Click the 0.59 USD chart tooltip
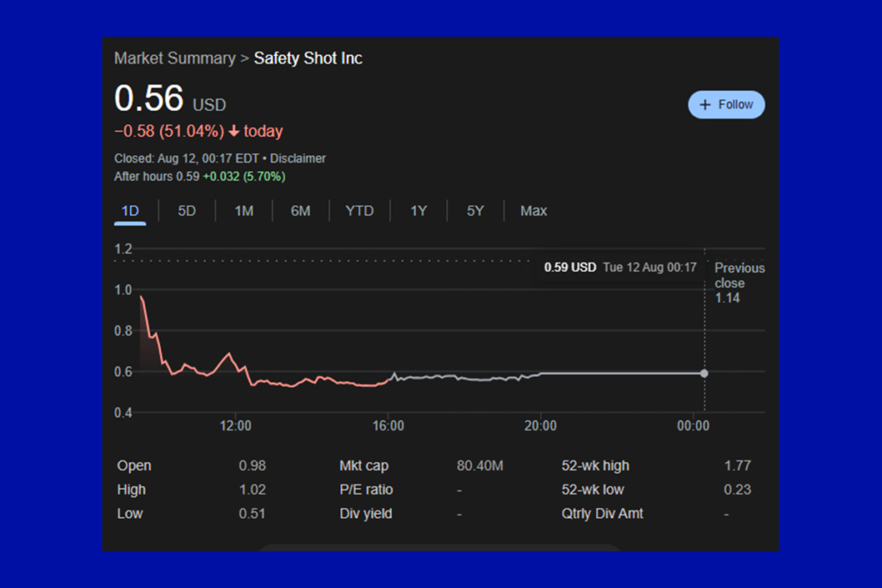The height and width of the screenshot is (588, 882). click(620, 267)
